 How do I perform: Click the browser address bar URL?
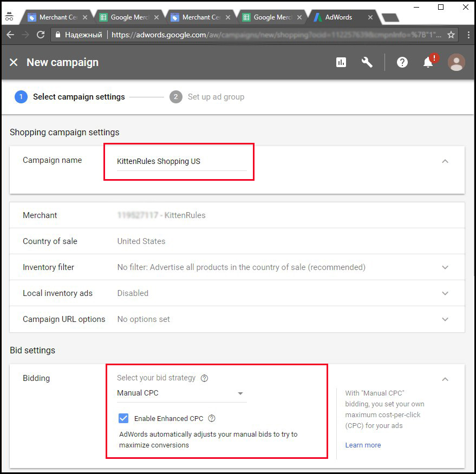tap(276, 35)
